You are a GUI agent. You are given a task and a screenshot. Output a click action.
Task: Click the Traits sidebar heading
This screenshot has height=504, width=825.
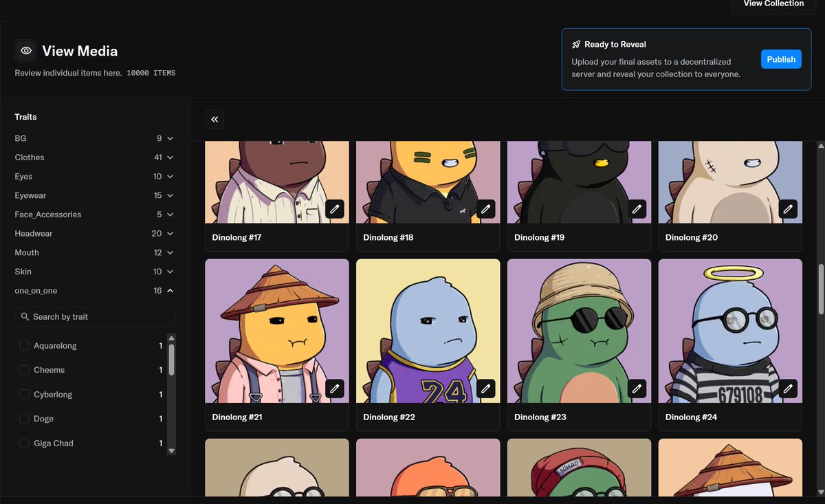26,117
